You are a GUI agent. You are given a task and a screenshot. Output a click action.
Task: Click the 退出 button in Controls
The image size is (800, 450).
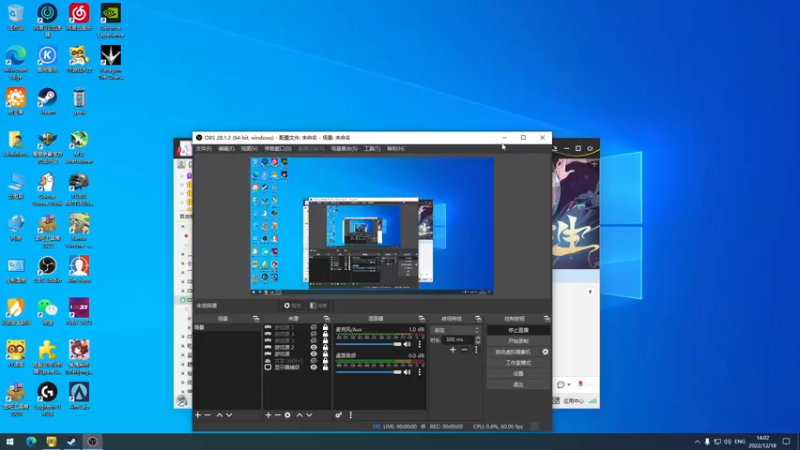click(x=518, y=384)
